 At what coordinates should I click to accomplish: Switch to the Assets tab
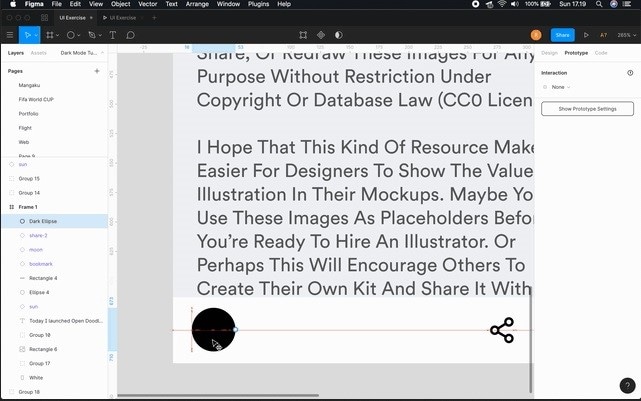coord(38,53)
